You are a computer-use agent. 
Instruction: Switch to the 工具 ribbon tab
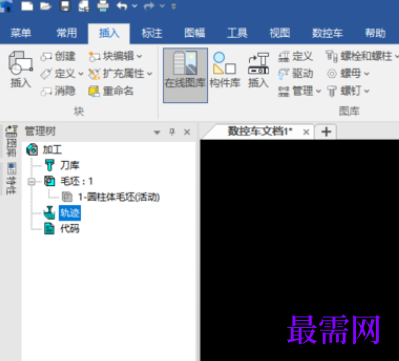[x=237, y=33]
